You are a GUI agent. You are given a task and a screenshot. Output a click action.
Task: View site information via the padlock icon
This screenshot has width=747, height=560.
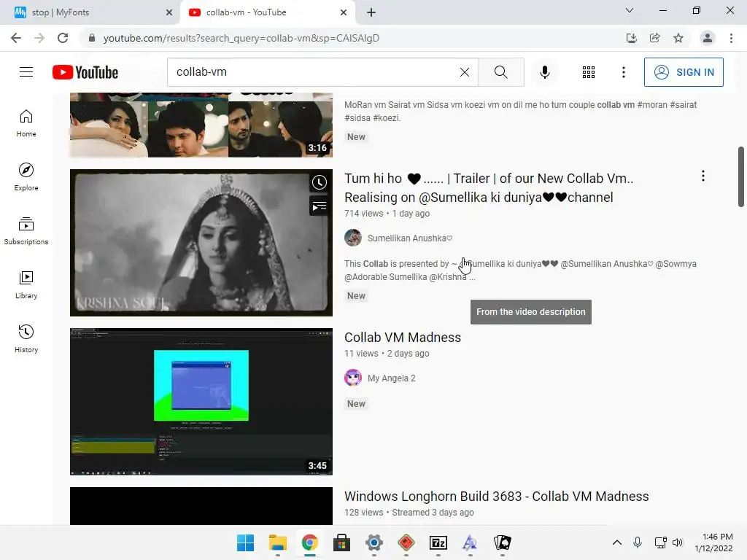pos(92,38)
